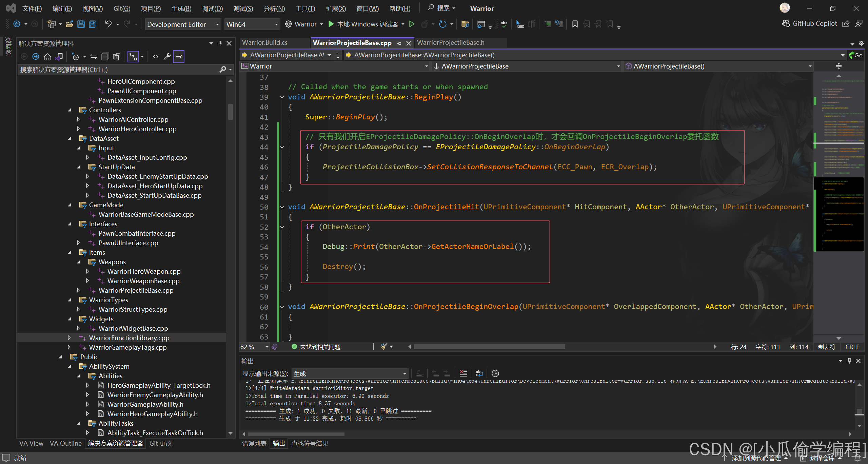Screen dimensions: 868x464
Task: Toggle auto-hide pin on Solution Explorer panel
Action: (x=220, y=43)
